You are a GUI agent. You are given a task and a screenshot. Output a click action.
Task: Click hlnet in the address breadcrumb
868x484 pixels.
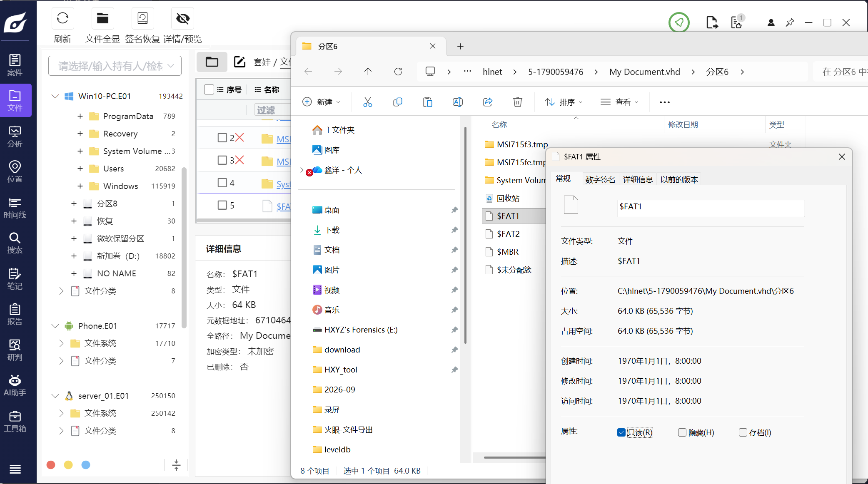pos(492,72)
